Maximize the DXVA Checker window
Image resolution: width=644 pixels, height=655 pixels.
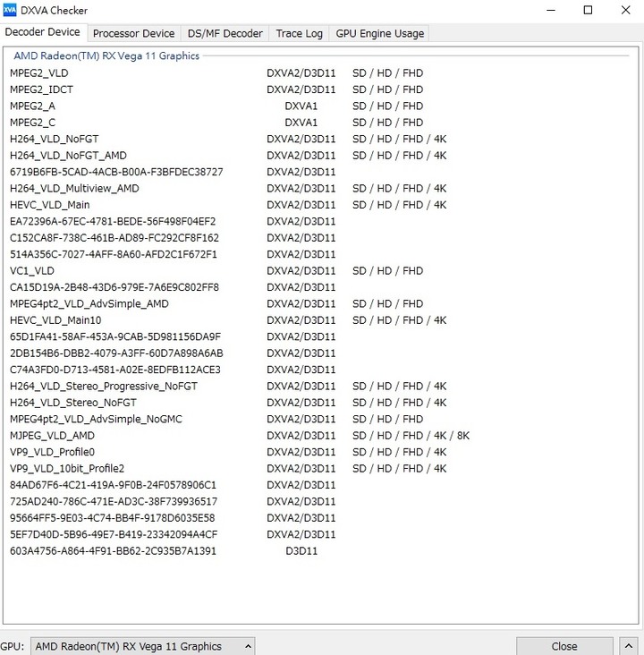tap(588, 10)
